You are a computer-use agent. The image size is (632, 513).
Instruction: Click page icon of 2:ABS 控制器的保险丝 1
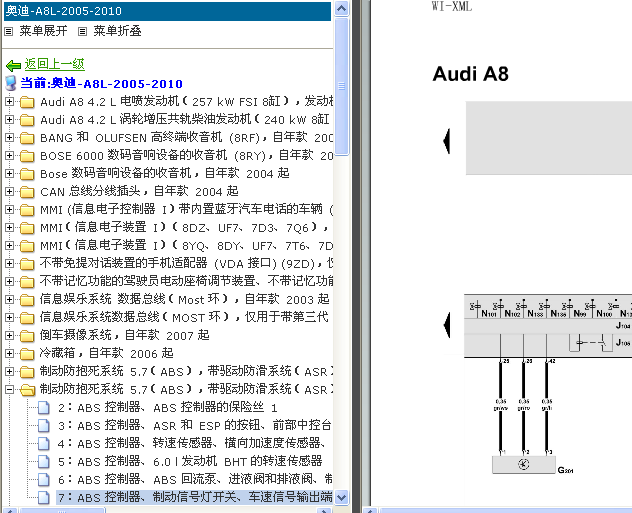pos(44,408)
